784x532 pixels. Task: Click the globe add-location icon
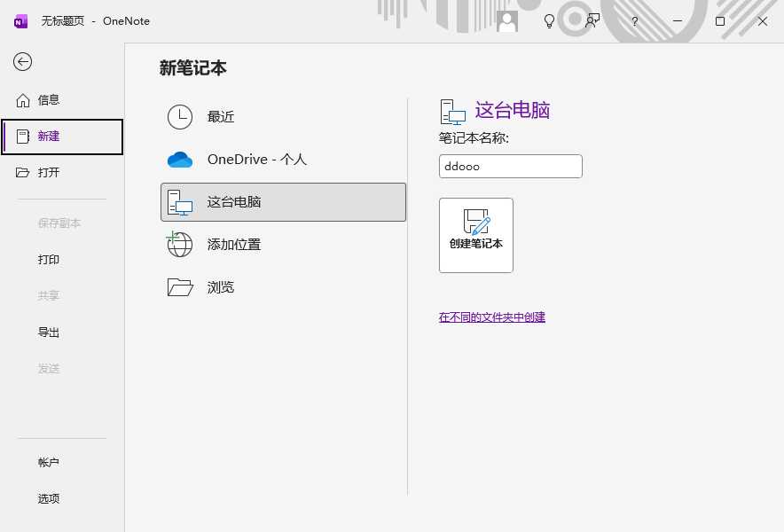coord(179,244)
